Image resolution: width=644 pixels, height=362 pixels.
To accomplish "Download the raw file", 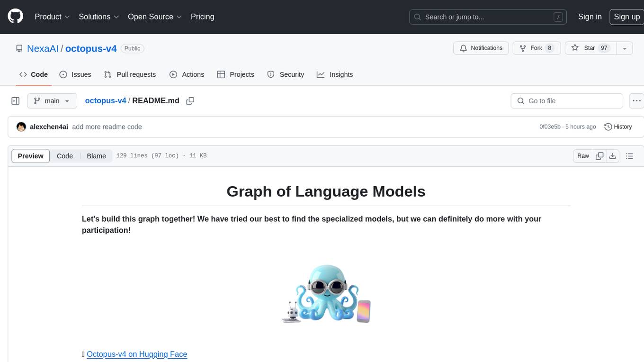I will pyautogui.click(x=613, y=156).
